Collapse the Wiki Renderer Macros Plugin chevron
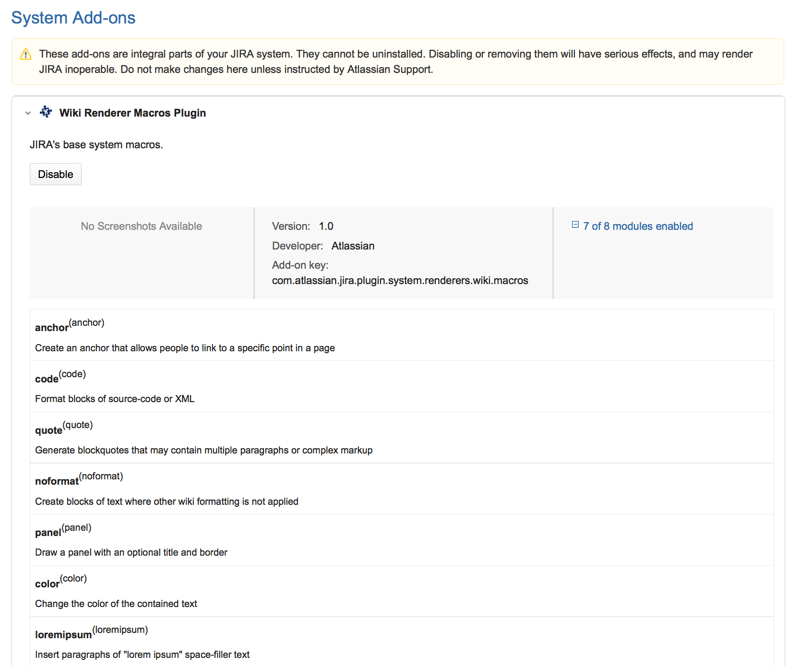Image resolution: width=812 pixels, height=667 pixels. pyautogui.click(x=28, y=113)
